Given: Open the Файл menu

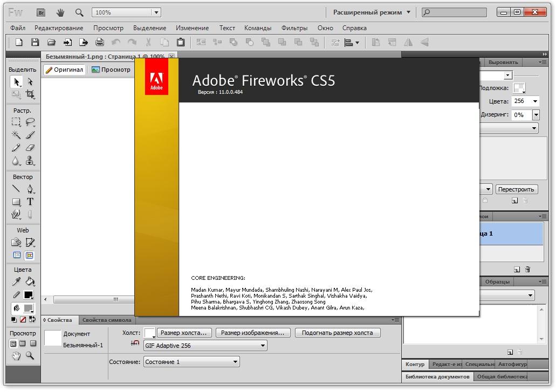Looking at the screenshot, I should (x=17, y=28).
